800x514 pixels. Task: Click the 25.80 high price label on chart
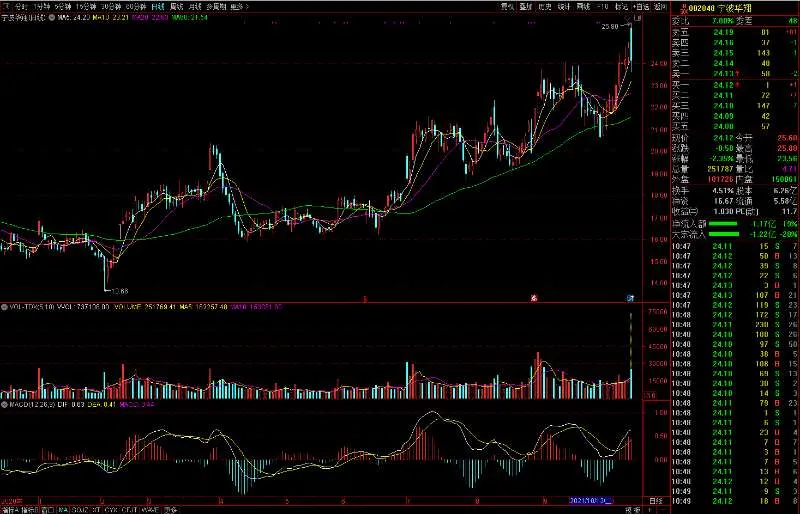point(610,27)
